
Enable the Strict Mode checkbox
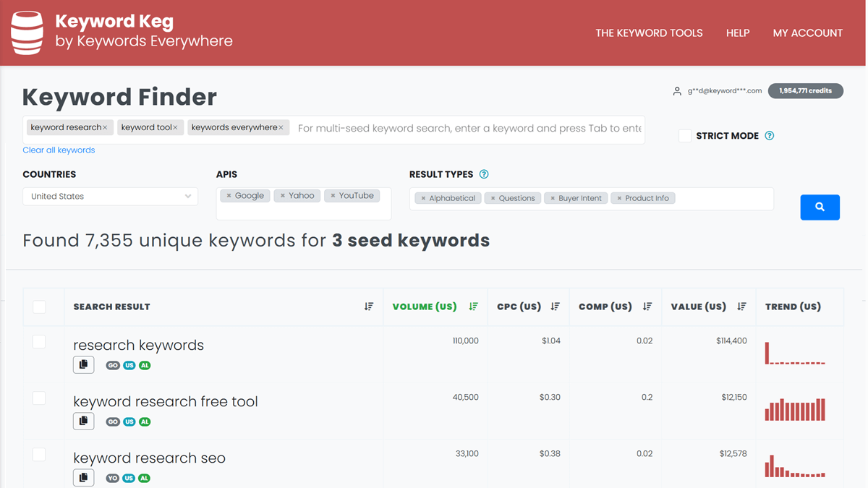point(684,136)
